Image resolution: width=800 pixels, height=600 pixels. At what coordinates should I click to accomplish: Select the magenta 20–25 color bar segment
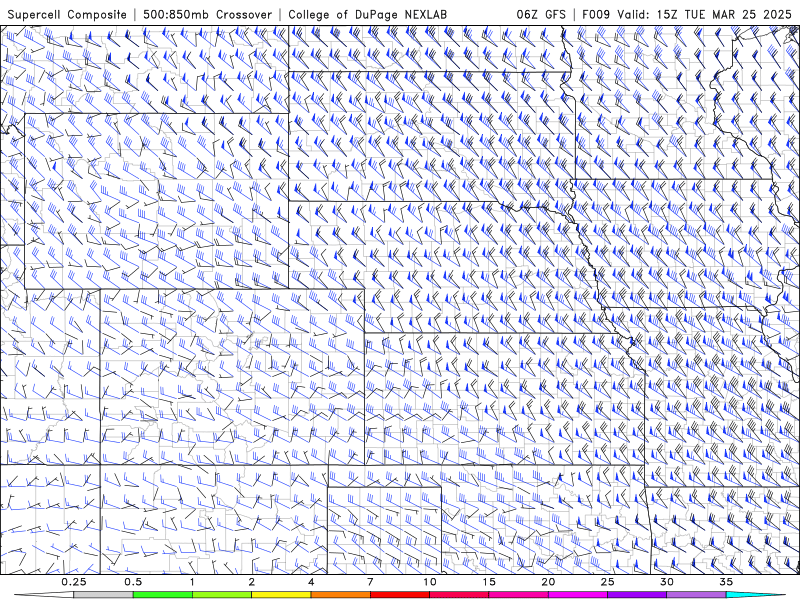tap(578, 595)
